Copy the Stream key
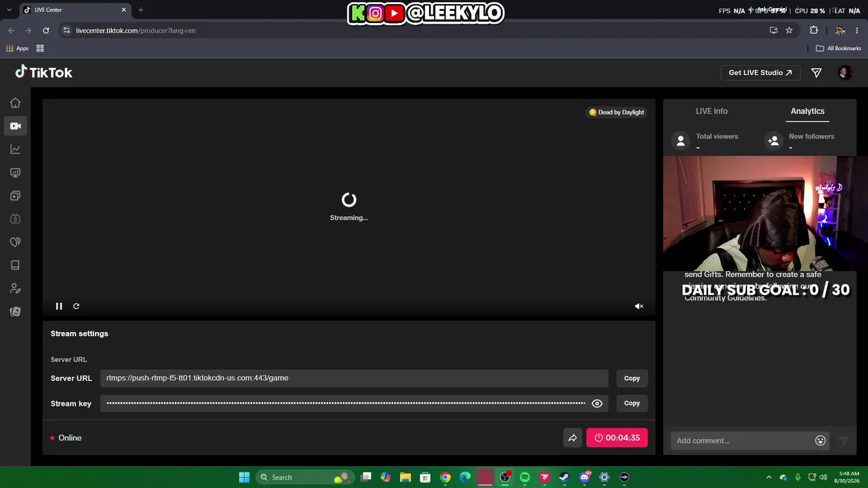The image size is (868, 488). point(632,403)
